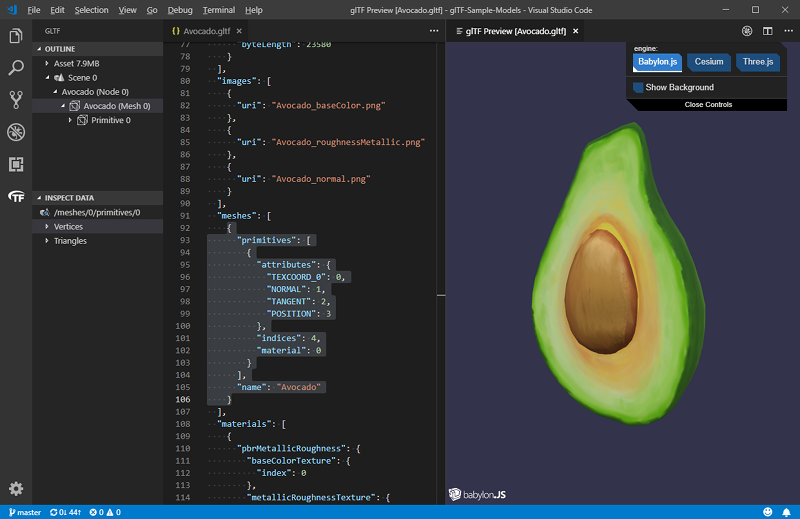Click the "pbrMetallicRoughness" key
This screenshot has width=800, height=519.
pyautogui.click(x=291, y=449)
